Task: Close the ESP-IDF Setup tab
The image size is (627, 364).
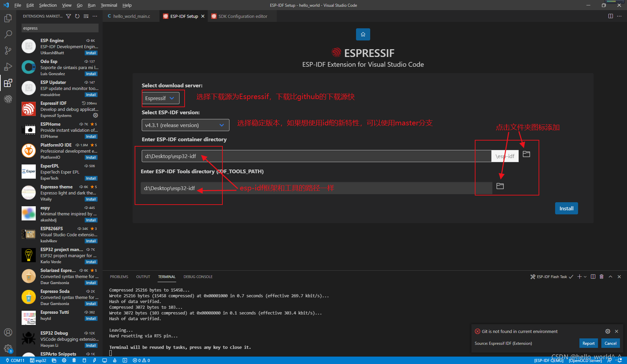Action: click(x=203, y=16)
